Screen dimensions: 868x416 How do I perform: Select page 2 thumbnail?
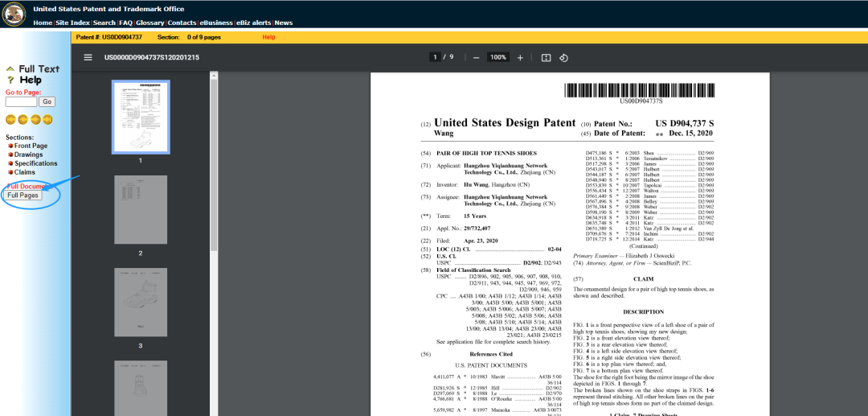coord(141,210)
